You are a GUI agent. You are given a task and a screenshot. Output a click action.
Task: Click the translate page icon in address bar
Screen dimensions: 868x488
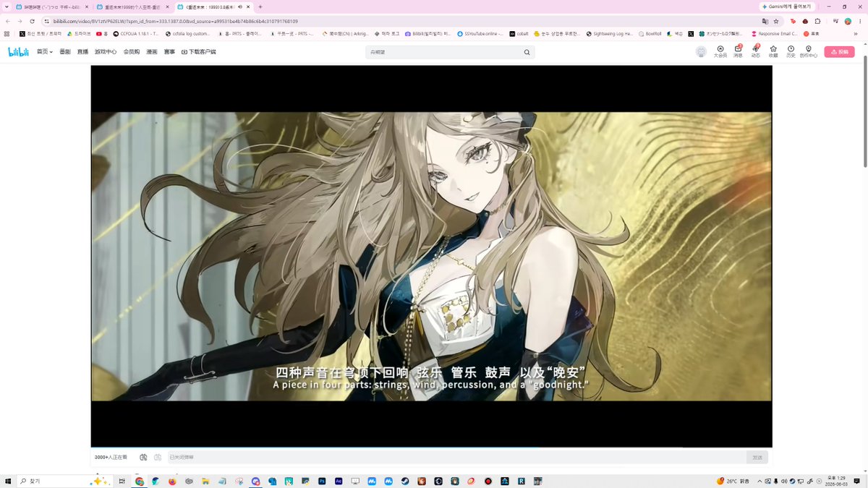coord(765,21)
